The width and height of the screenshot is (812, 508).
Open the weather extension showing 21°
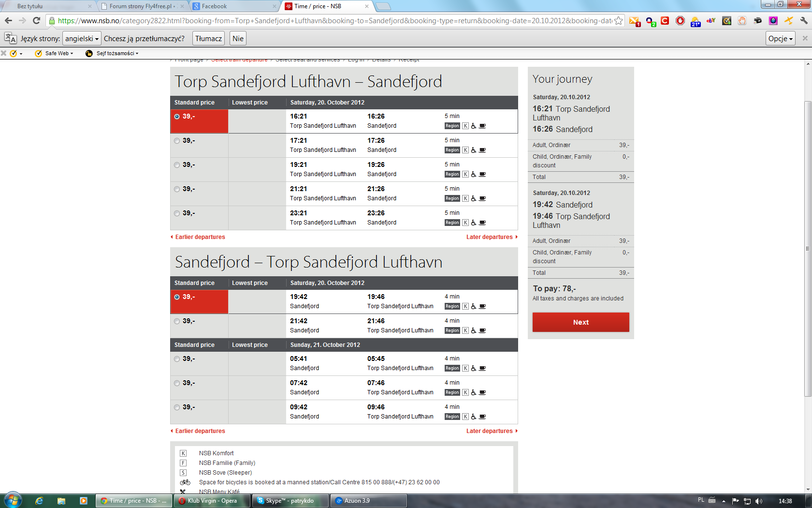point(696,21)
